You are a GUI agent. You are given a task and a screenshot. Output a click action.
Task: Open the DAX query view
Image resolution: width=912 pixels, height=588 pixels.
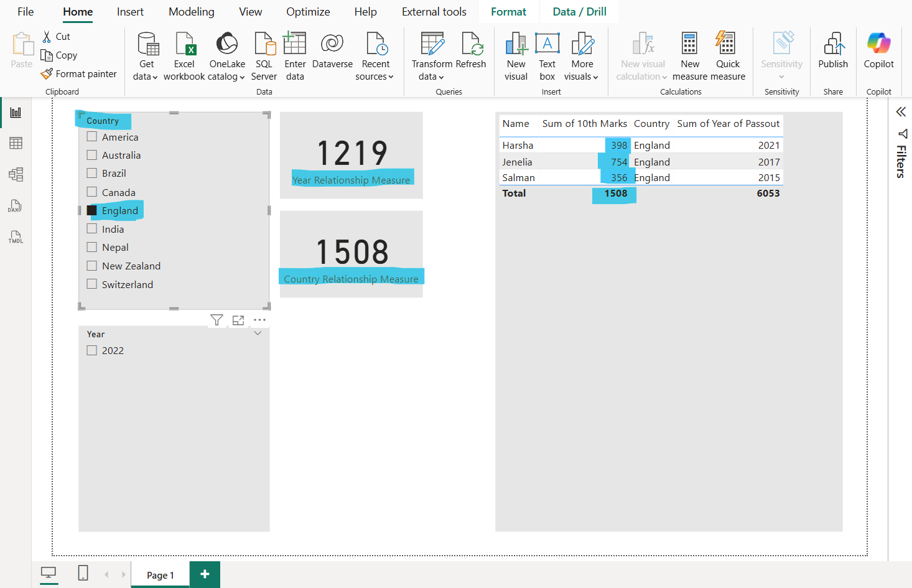tap(16, 206)
